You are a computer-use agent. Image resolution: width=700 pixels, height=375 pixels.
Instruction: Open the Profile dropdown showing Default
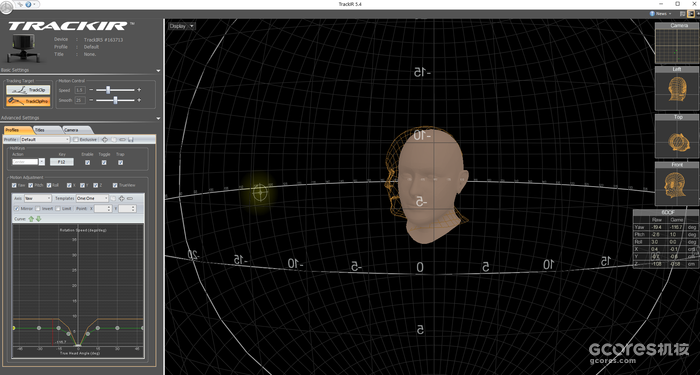click(46, 140)
